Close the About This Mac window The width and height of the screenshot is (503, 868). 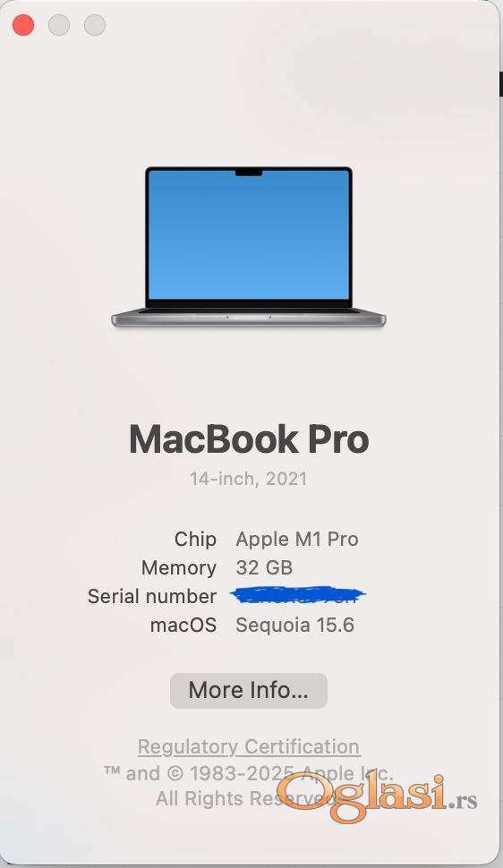pos(23,25)
